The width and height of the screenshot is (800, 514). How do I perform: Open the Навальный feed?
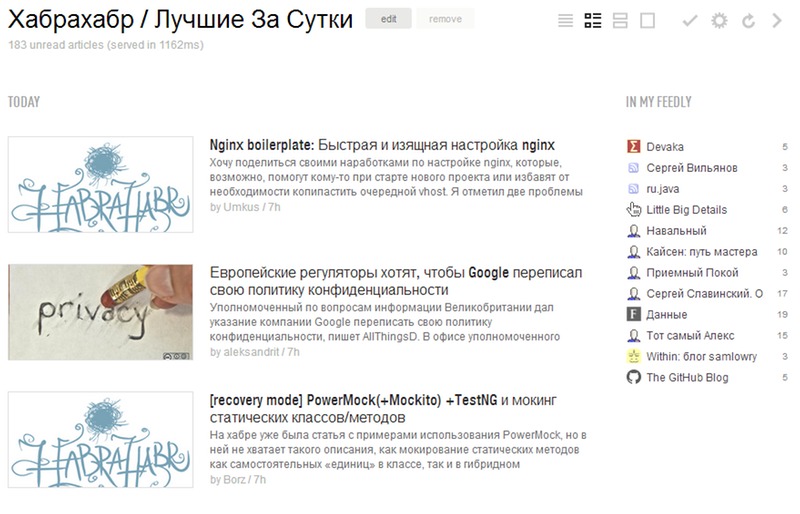coord(676,231)
